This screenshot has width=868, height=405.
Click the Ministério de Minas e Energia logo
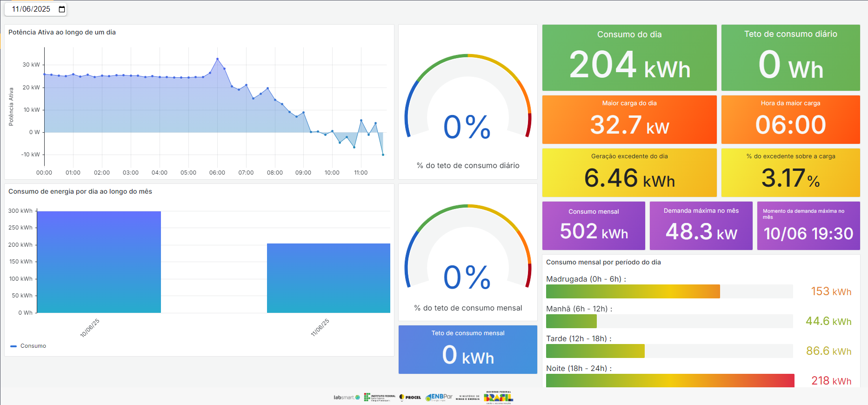(x=467, y=398)
